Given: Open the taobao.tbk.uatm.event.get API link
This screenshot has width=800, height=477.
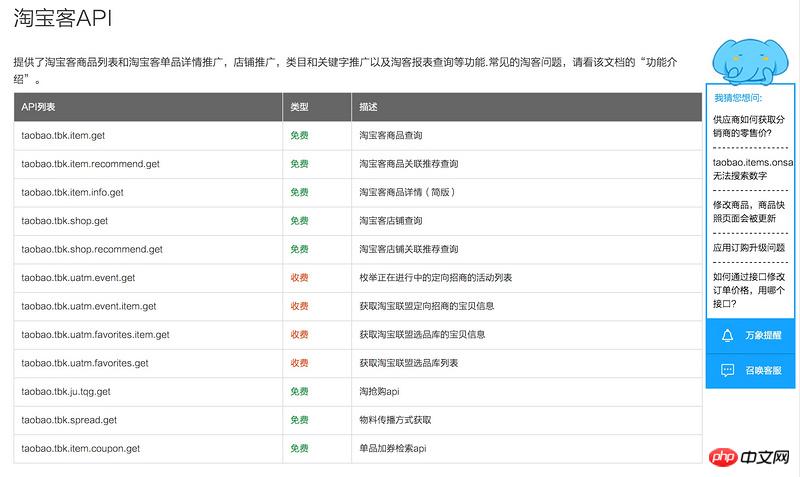Looking at the screenshot, I should point(78,278).
